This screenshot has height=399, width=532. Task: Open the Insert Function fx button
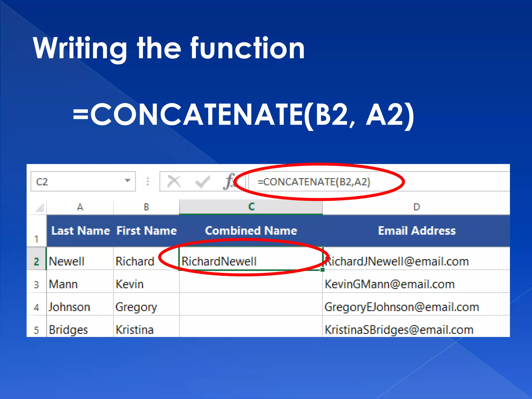(x=230, y=181)
